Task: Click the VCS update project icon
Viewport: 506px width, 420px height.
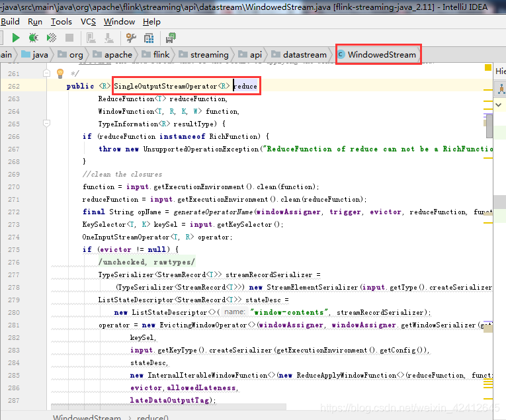Action: [x=91, y=38]
